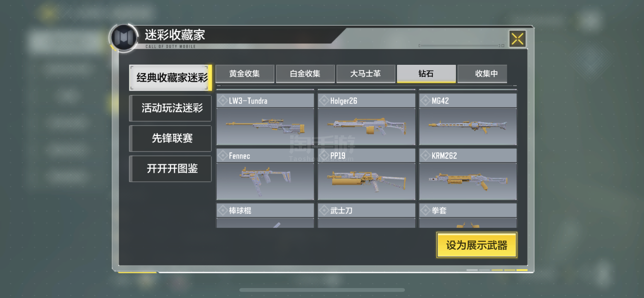
Task: Click 设为展示武器 button
Action: [477, 245]
